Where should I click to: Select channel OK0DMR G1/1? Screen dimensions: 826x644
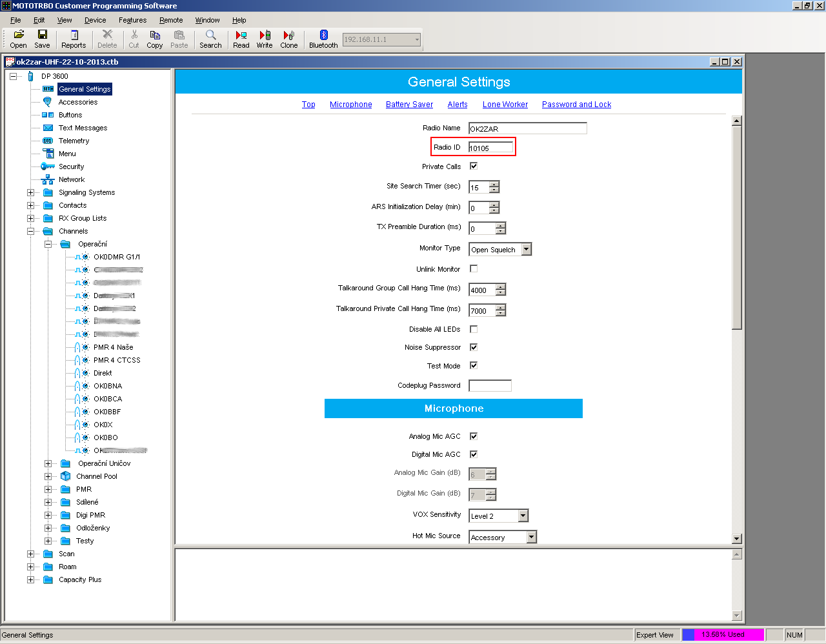[x=117, y=257]
